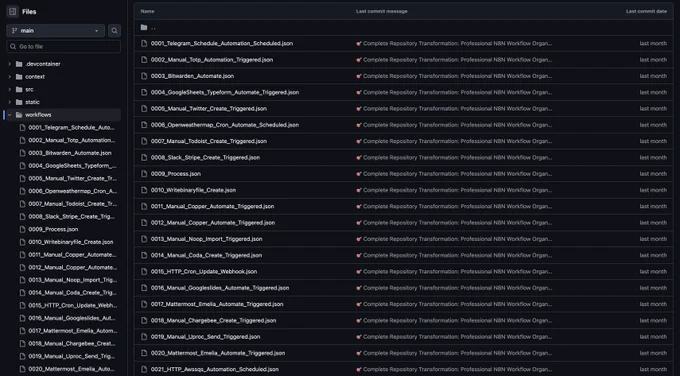Expand the .devcontainer folder chevron
The height and width of the screenshot is (376, 680).
(x=10, y=64)
